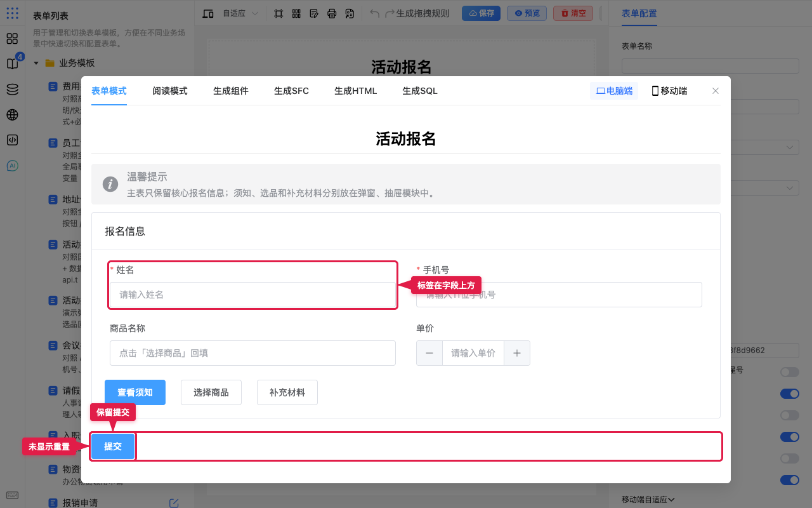Image resolution: width=812 pixels, height=508 pixels.
Task: Open the nine-dot app launcher icon
Action: coord(12,13)
